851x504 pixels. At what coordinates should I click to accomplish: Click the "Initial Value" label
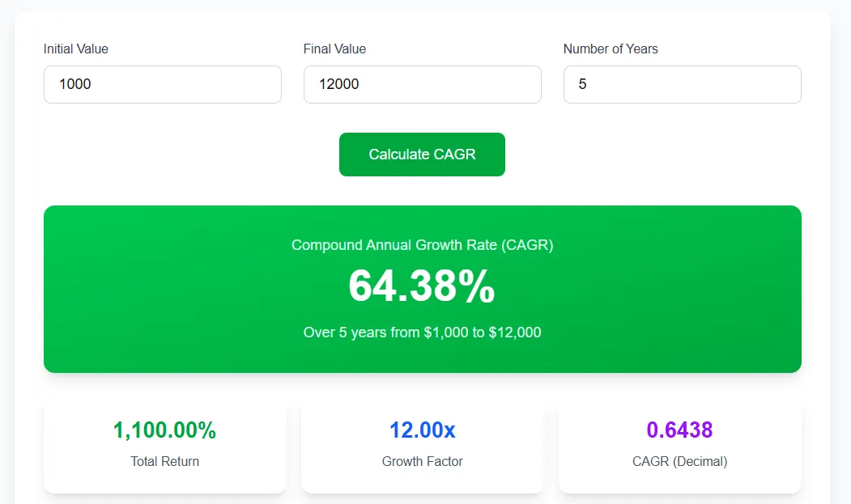76,49
